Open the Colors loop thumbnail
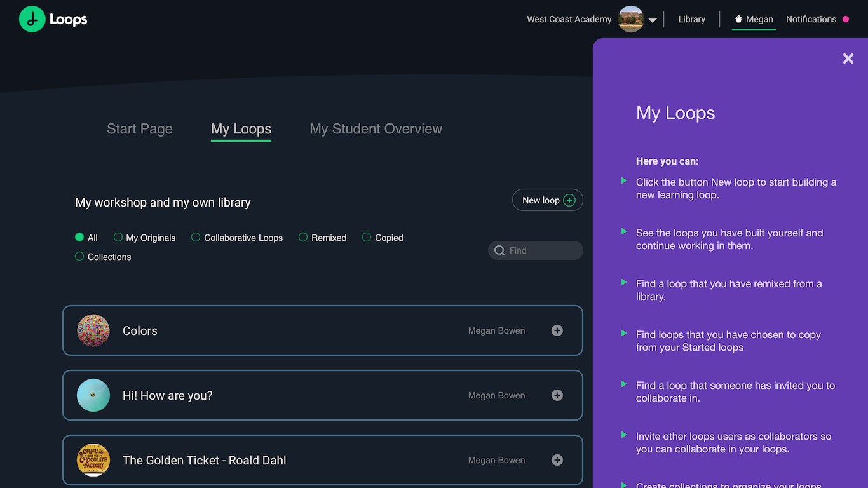This screenshot has height=488, width=868. [93, 330]
